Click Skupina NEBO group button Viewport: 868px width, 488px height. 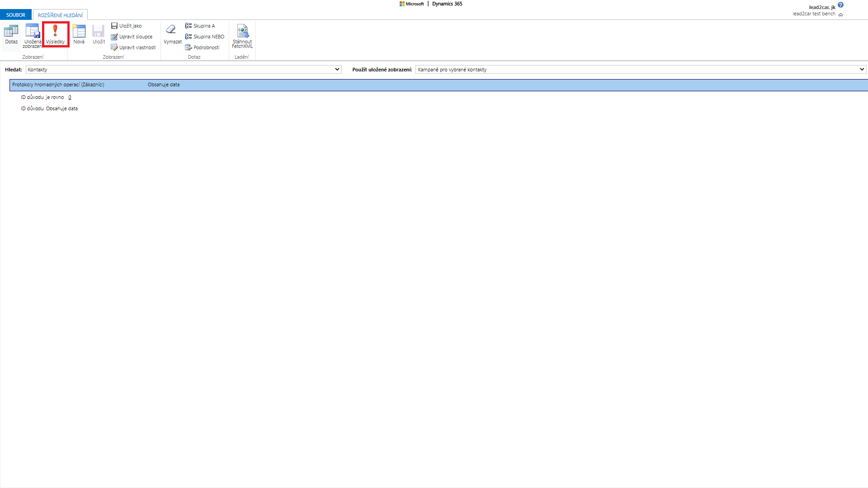pos(205,37)
